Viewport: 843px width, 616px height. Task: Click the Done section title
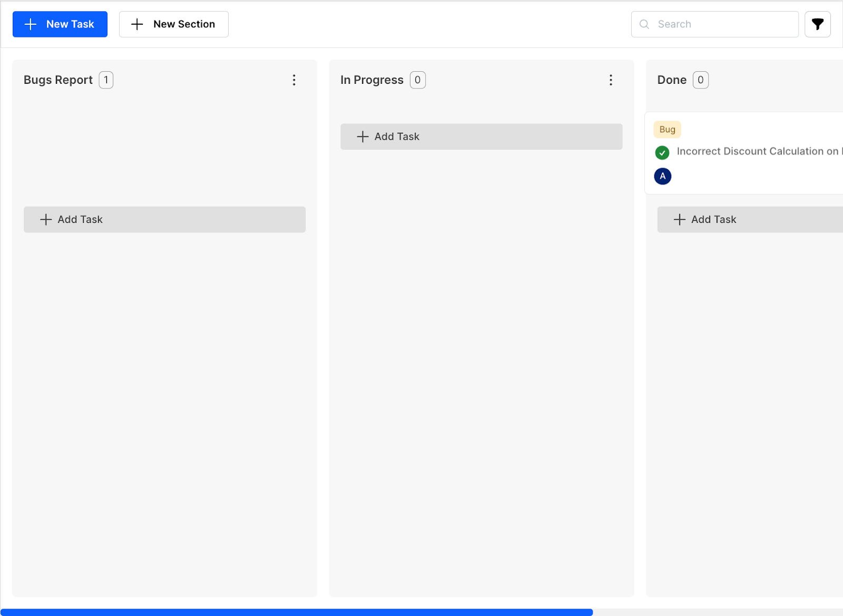[x=672, y=80]
